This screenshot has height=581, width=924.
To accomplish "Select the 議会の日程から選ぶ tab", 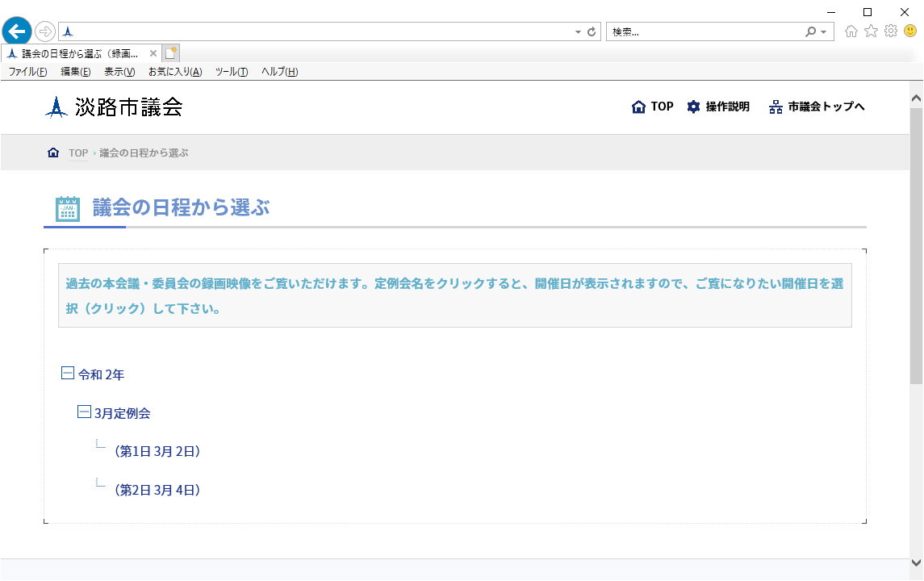I will 80,53.
